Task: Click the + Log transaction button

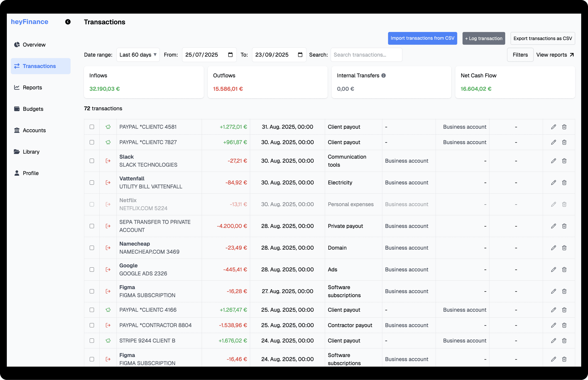Action: (484, 38)
